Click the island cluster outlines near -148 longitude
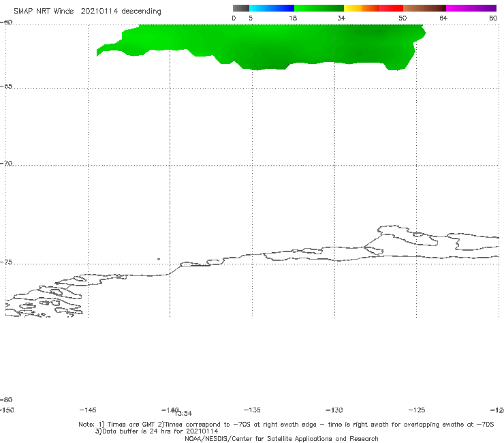The image size is (504, 443). [x=45, y=301]
